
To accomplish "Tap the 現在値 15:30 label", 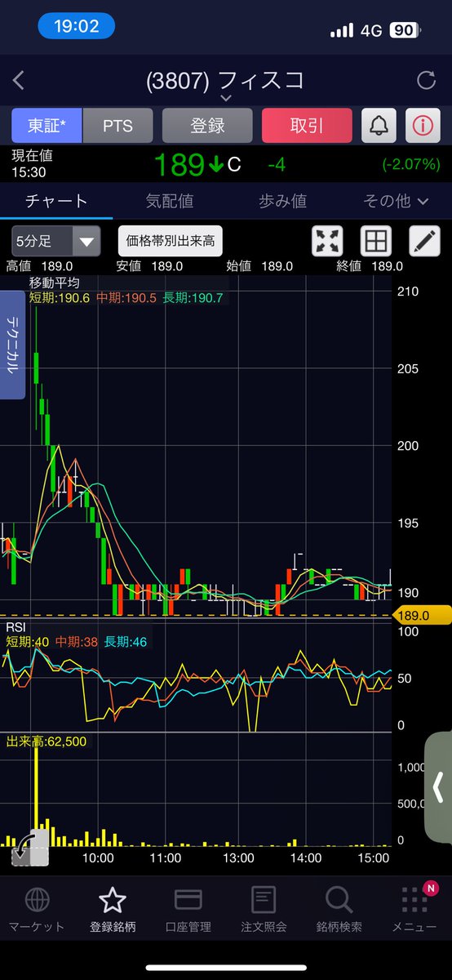I will [32, 164].
